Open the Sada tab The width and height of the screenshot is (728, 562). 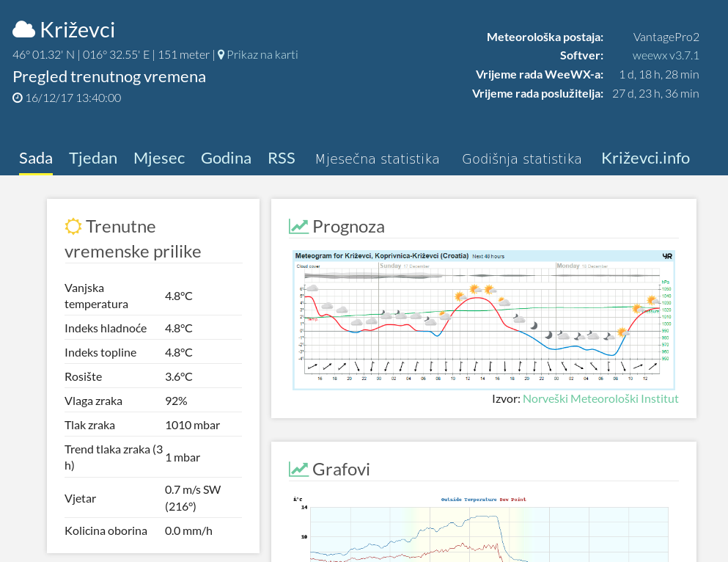tap(36, 158)
